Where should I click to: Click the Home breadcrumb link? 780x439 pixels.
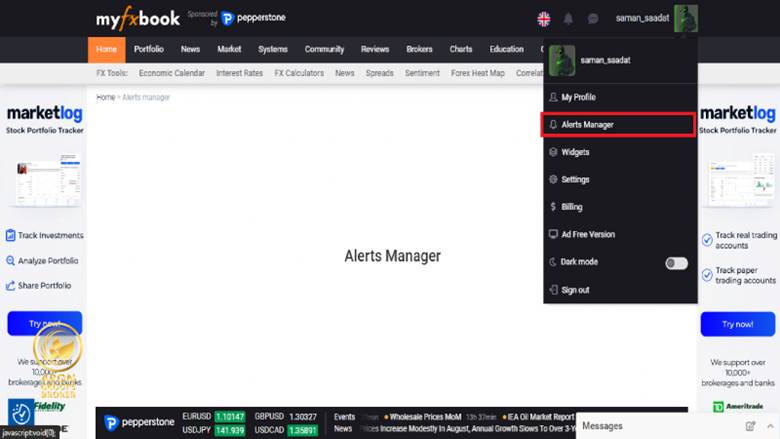106,97
